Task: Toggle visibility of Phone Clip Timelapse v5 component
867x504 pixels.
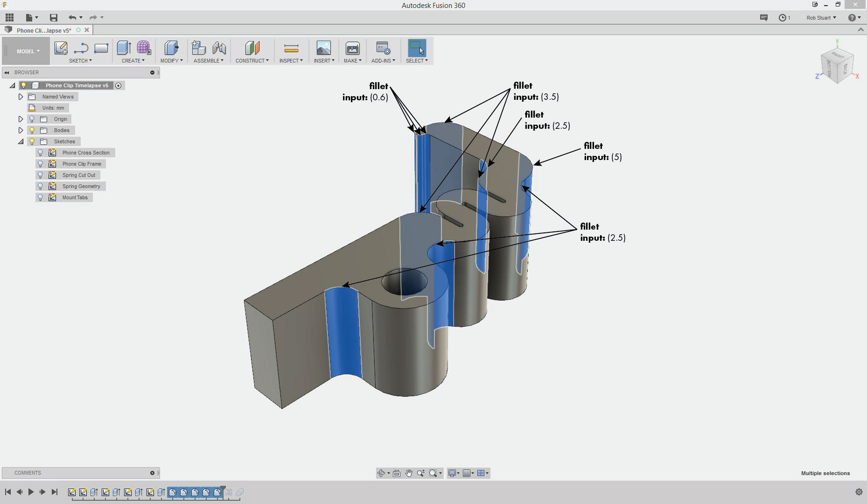Action: pyautogui.click(x=23, y=85)
